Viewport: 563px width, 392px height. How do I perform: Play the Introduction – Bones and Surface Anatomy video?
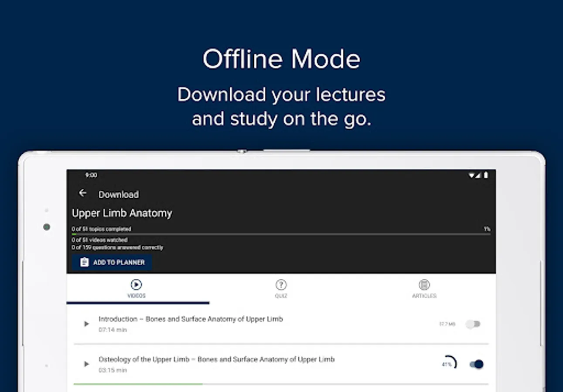pos(86,324)
